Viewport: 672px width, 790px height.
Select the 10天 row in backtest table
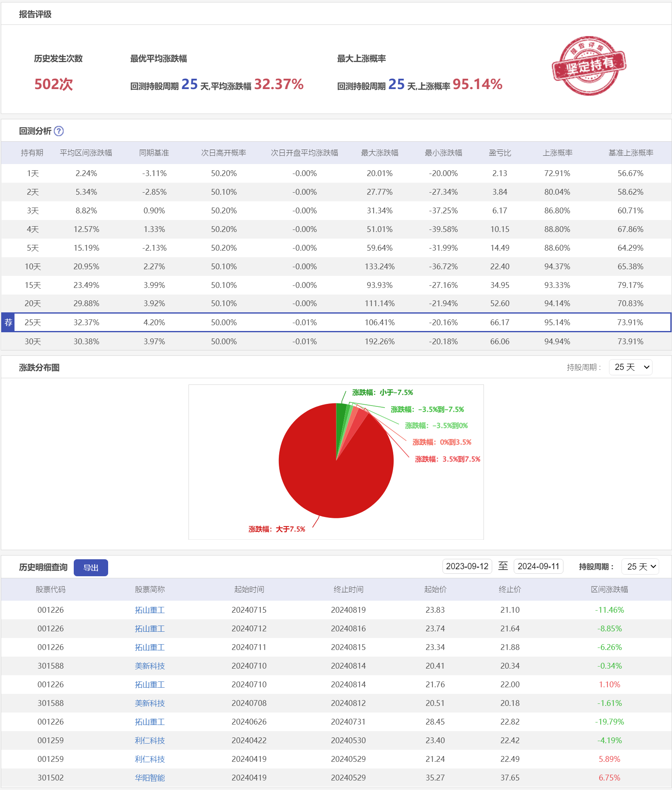(32, 267)
